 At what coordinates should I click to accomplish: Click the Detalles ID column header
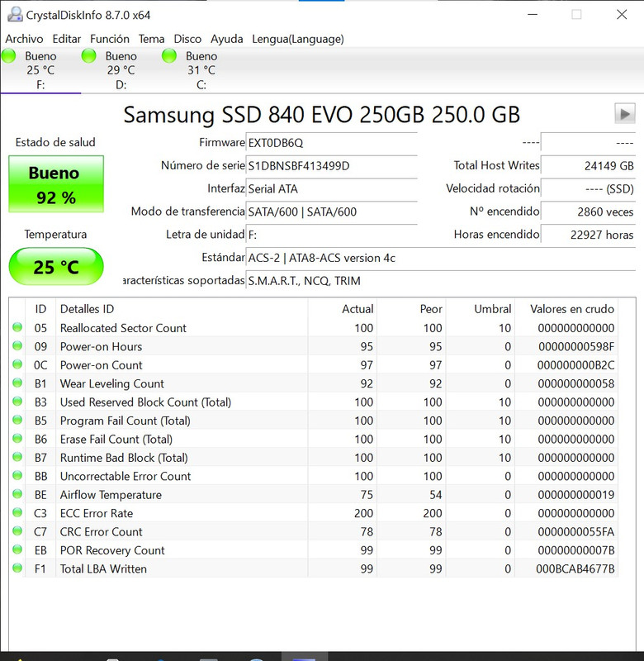coord(182,309)
